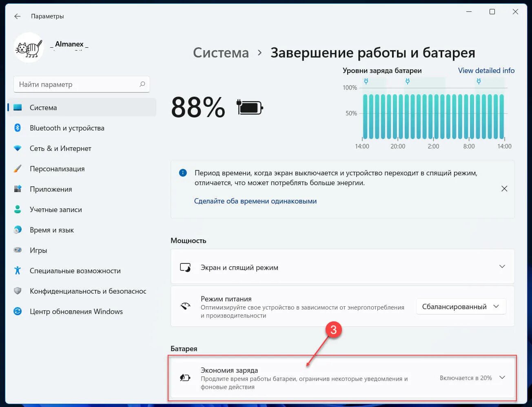Minimize the Параметры window
The image size is (532, 407).
tap(469, 12)
